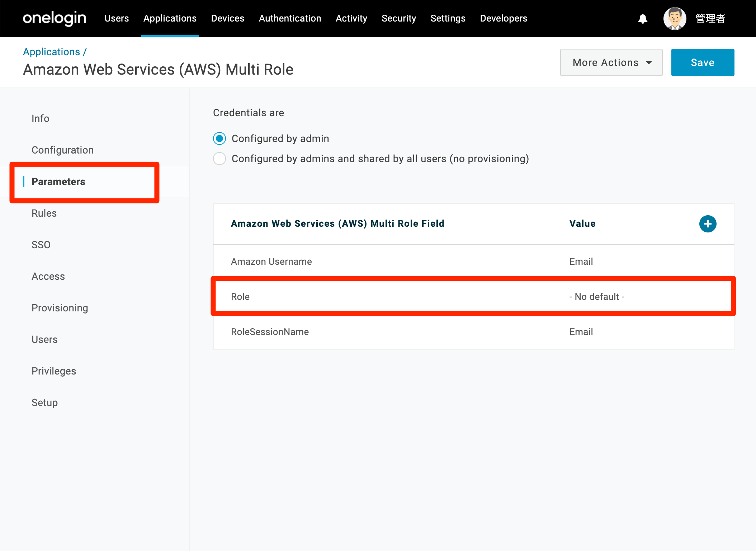756x551 pixels.
Task: Open the Devices top menu
Action: click(228, 18)
